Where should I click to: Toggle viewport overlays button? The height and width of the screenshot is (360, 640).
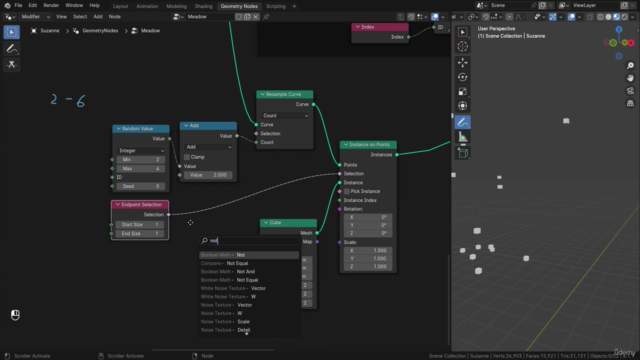coord(571,17)
